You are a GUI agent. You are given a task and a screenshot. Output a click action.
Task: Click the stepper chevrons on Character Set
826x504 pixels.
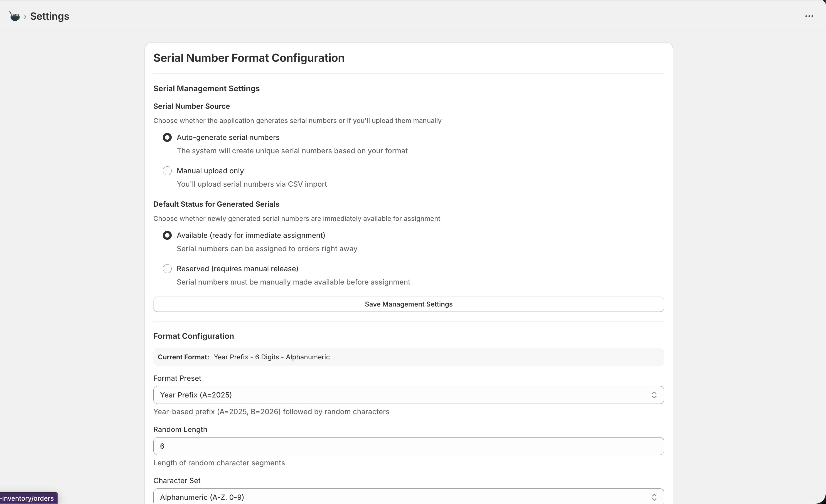click(x=654, y=497)
